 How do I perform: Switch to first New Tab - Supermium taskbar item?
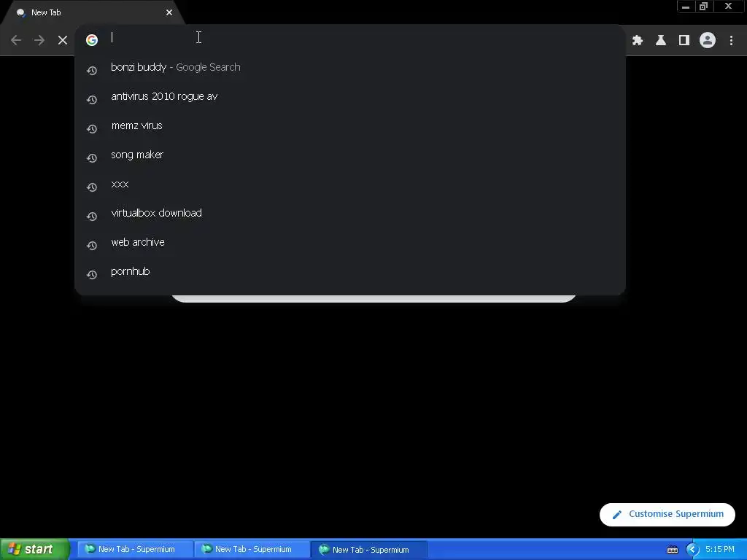[135, 550]
